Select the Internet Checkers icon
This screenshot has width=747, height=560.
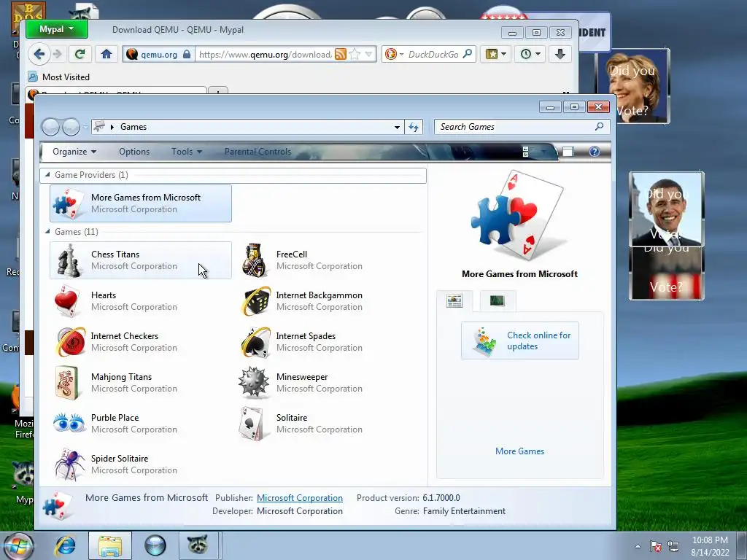click(x=70, y=342)
